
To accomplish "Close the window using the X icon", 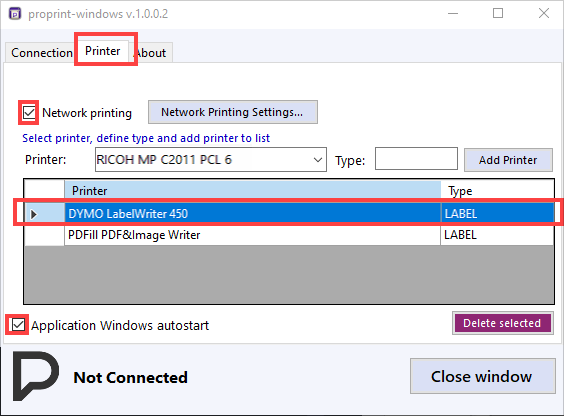I will (x=543, y=14).
